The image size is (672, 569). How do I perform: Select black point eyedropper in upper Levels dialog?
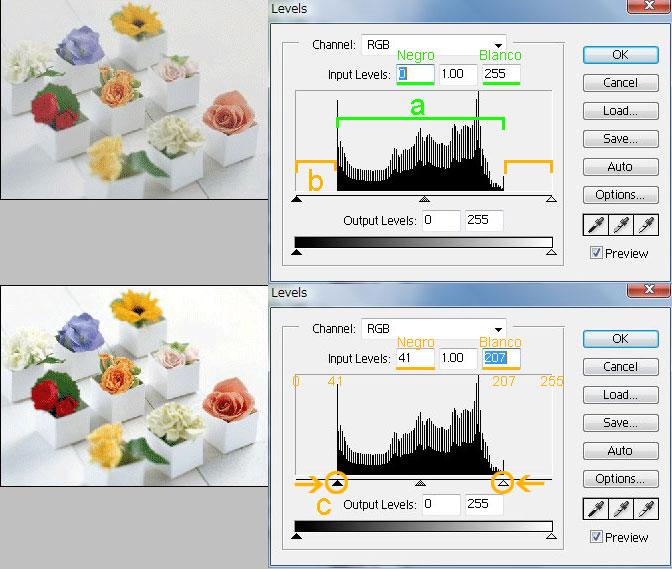(x=596, y=225)
